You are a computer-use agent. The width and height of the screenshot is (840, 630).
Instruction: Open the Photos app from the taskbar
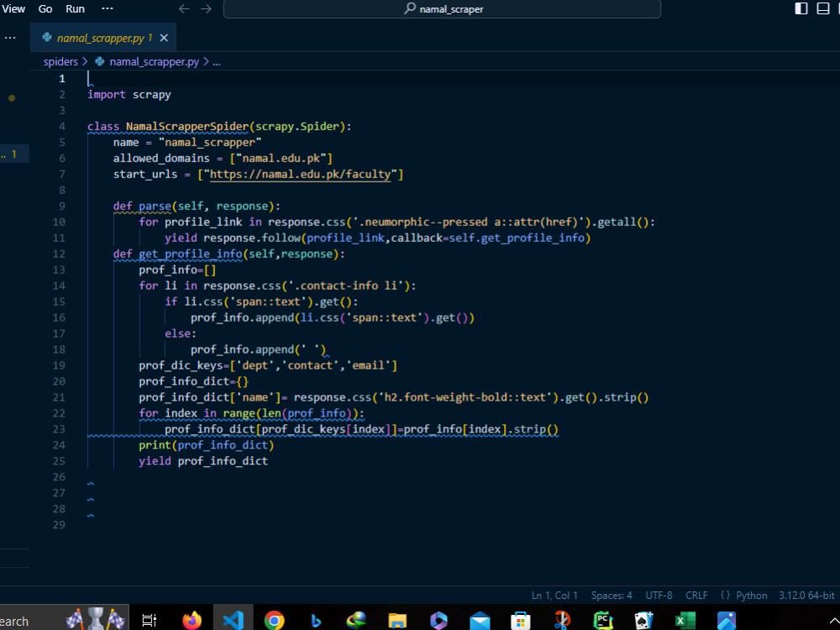[x=726, y=621]
